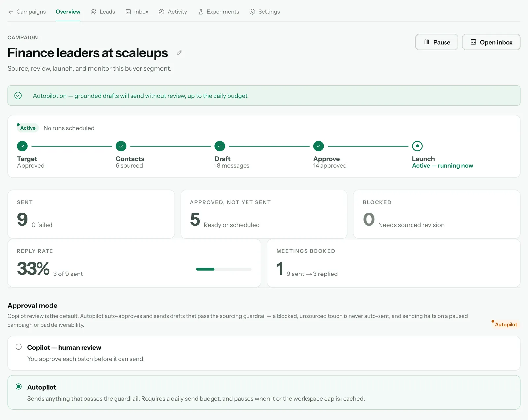Click 'Active — running now' launch status
The width and height of the screenshot is (528, 420).
point(443,166)
